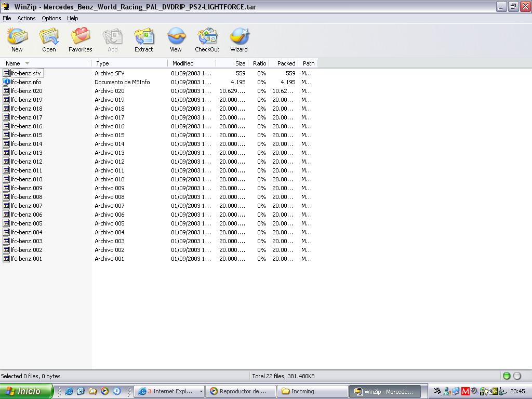Select the file icon of lfc-benz.011
The width and height of the screenshot is (532, 399).
pyautogui.click(x=6, y=170)
